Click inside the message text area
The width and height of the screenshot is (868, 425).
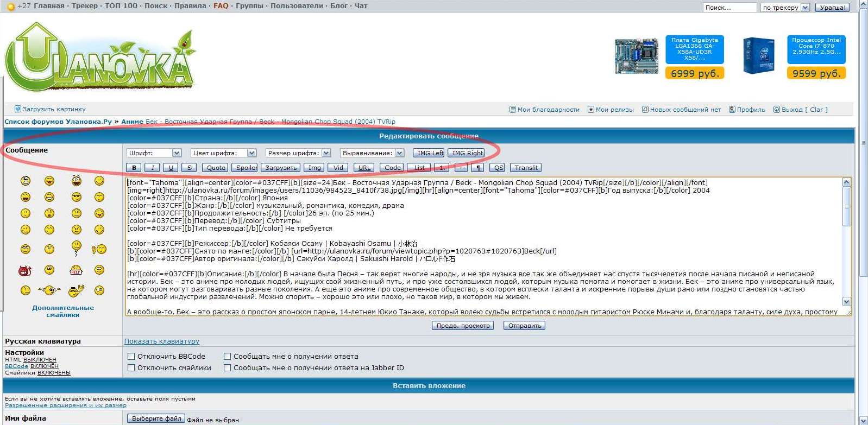pos(484,246)
